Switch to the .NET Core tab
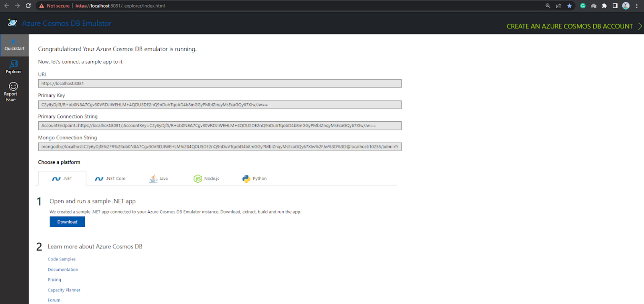This screenshot has width=644, height=304. click(x=110, y=178)
